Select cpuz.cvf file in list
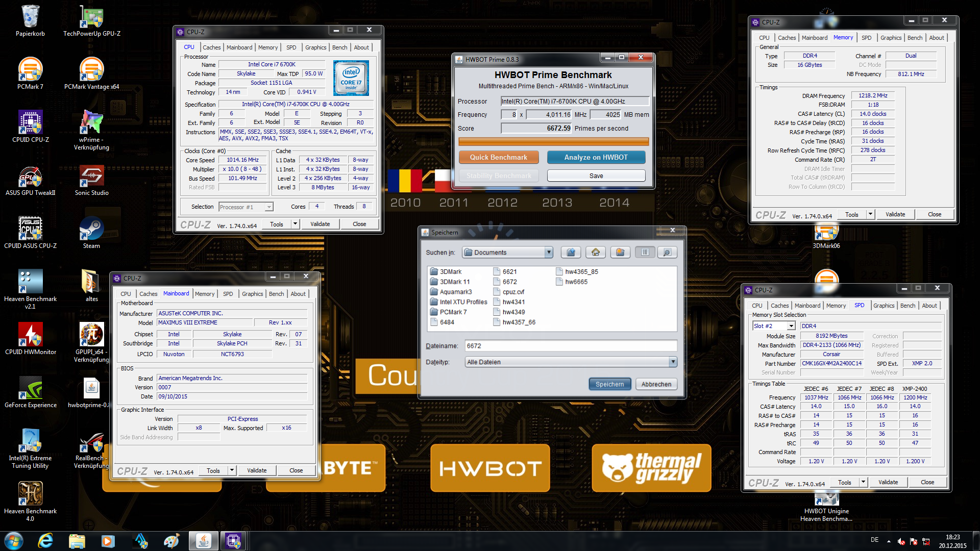Viewport: 980px width, 551px height. [x=508, y=292]
